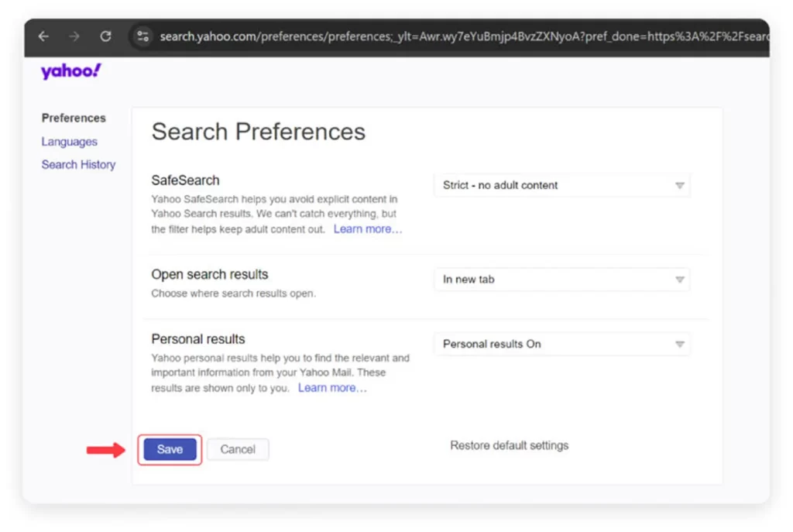Click the browser forward arrow
Screen dimensions: 793x532
click(74, 36)
